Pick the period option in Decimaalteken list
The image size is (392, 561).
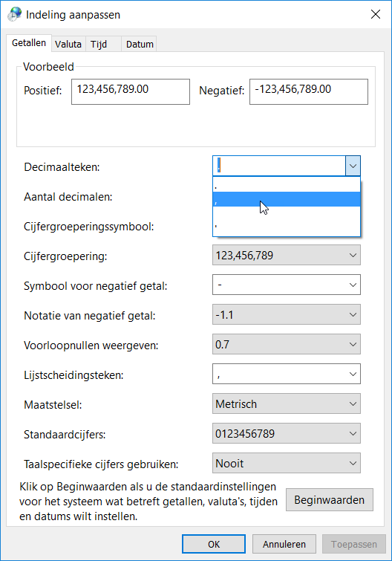[x=287, y=184]
